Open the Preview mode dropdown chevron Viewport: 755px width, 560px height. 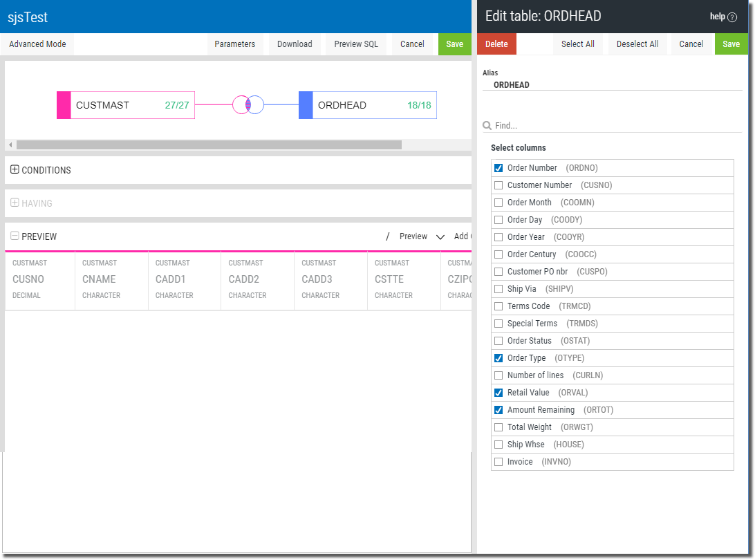(440, 236)
